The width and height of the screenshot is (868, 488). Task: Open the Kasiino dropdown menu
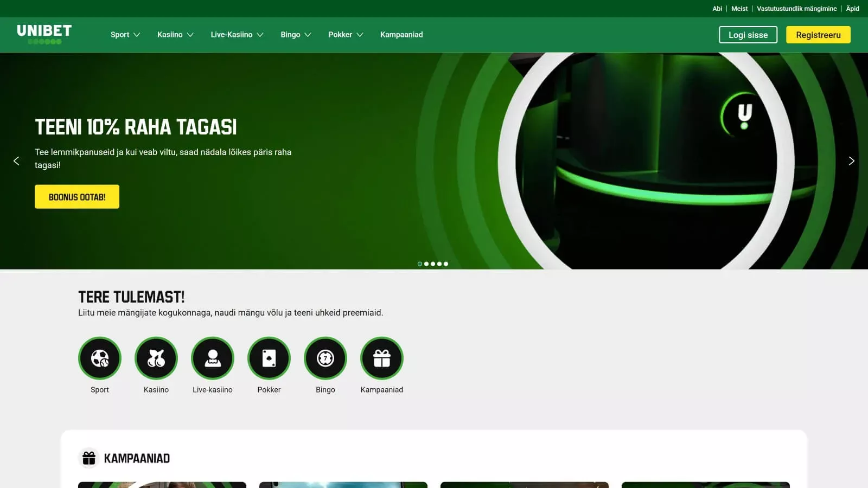click(x=174, y=34)
